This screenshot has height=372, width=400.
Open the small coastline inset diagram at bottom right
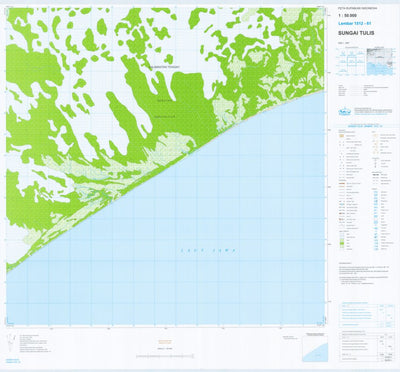[315, 349]
